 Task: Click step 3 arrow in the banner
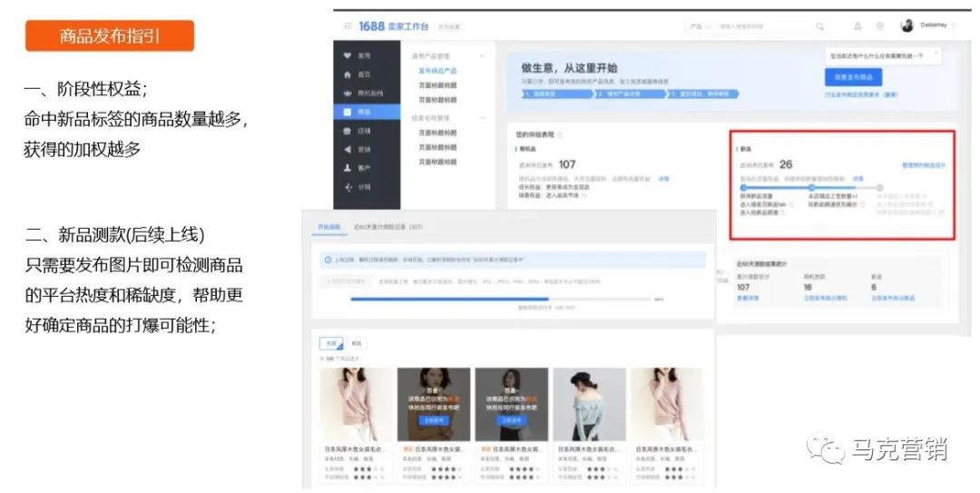[x=703, y=94]
